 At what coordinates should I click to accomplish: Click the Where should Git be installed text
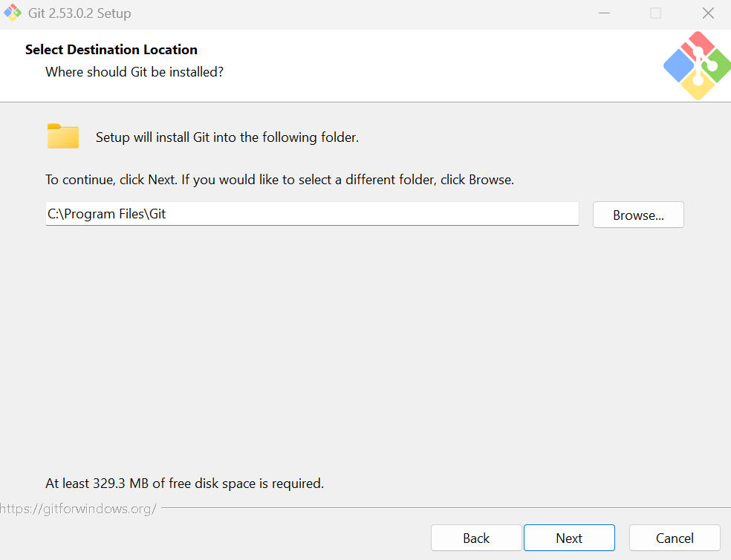[x=134, y=71]
